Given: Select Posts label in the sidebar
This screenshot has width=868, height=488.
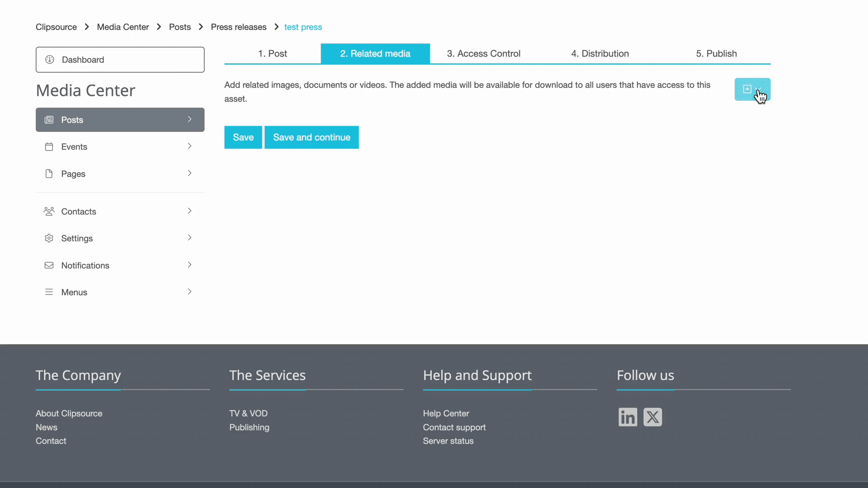Looking at the screenshot, I should pyautogui.click(x=72, y=120).
